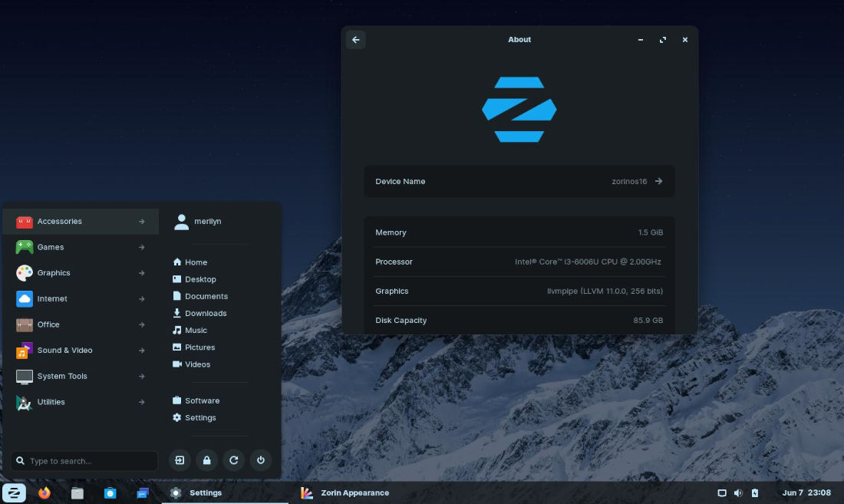The width and height of the screenshot is (844, 504).
Task: Open the volume icon in system tray
Action: (738, 492)
